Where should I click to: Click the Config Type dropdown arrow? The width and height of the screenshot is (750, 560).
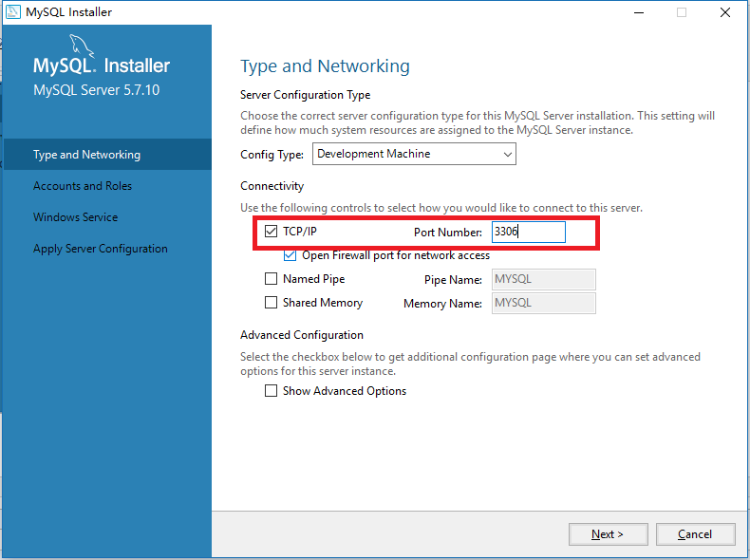pyautogui.click(x=508, y=155)
